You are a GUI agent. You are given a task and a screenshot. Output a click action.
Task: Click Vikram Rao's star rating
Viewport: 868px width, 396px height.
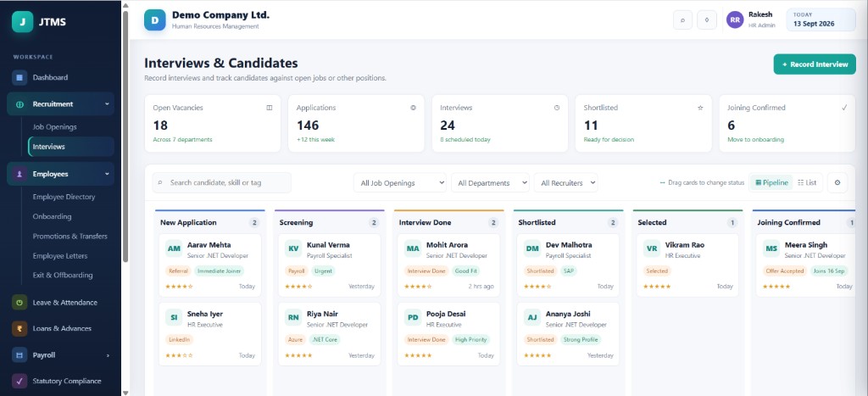click(x=657, y=287)
